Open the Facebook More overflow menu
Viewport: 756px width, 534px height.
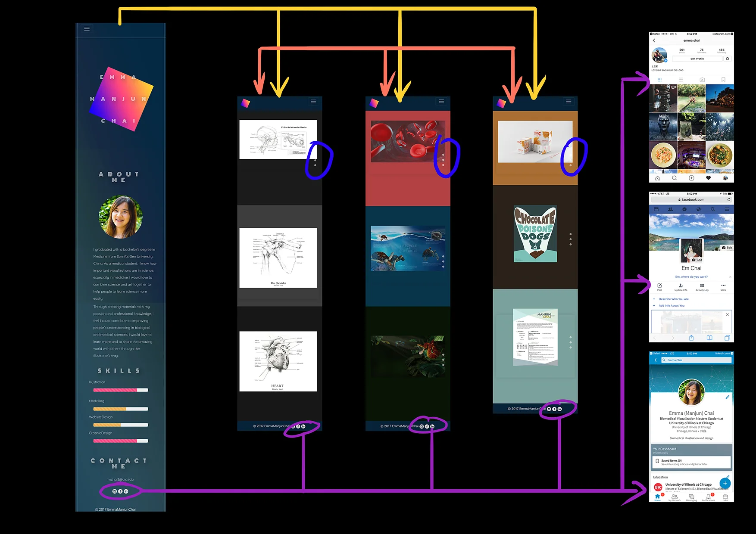click(x=723, y=286)
